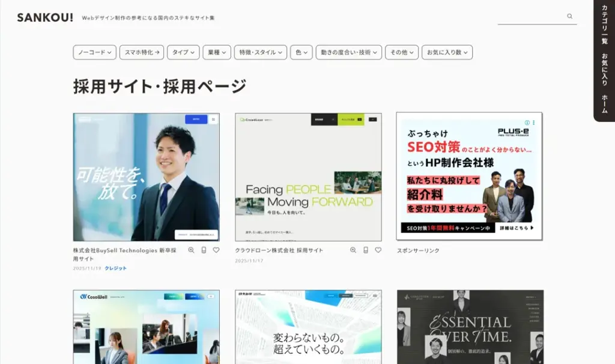Image resolution: width=615 pixels, height=364 pixels.
Task: Open the タイプ filter dropdown
Action: click(x=183, y=52)
